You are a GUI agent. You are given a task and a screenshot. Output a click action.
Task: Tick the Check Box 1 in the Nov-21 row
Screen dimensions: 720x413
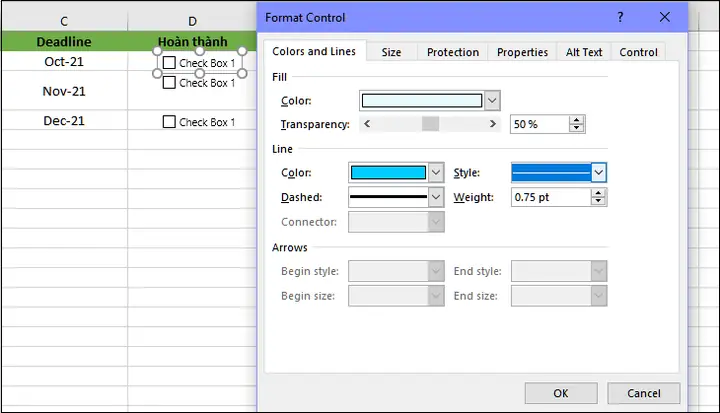[x=169, y=83]
